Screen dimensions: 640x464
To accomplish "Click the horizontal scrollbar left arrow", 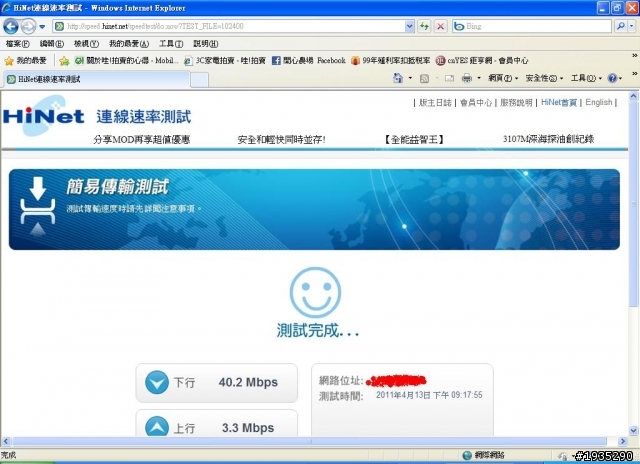I will click(6, 441).
